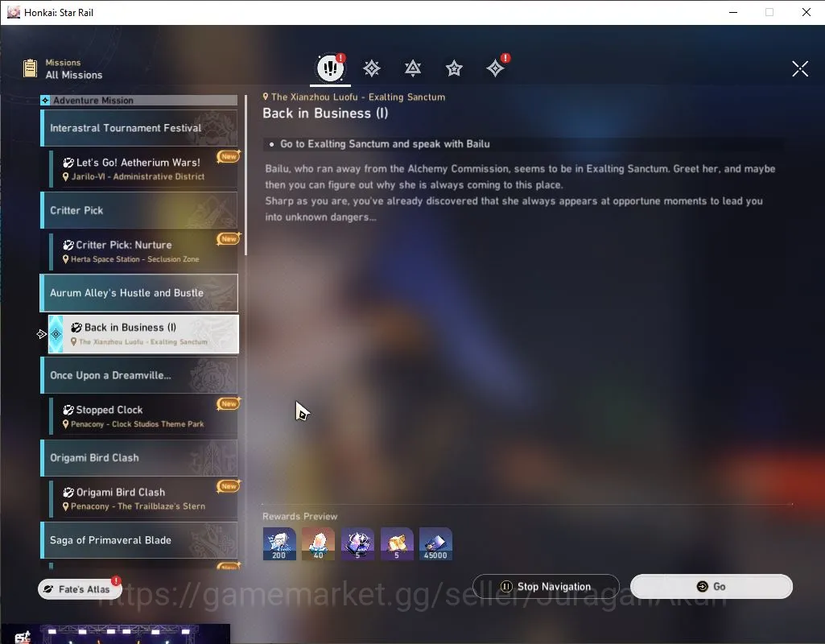Select the Critter Pick: Nurture mission
Screen dimensions: 825x644
coord(143,251)
